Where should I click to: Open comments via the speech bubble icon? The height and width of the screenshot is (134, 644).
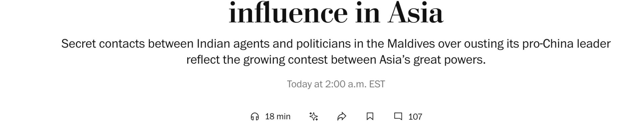(398, 117)
